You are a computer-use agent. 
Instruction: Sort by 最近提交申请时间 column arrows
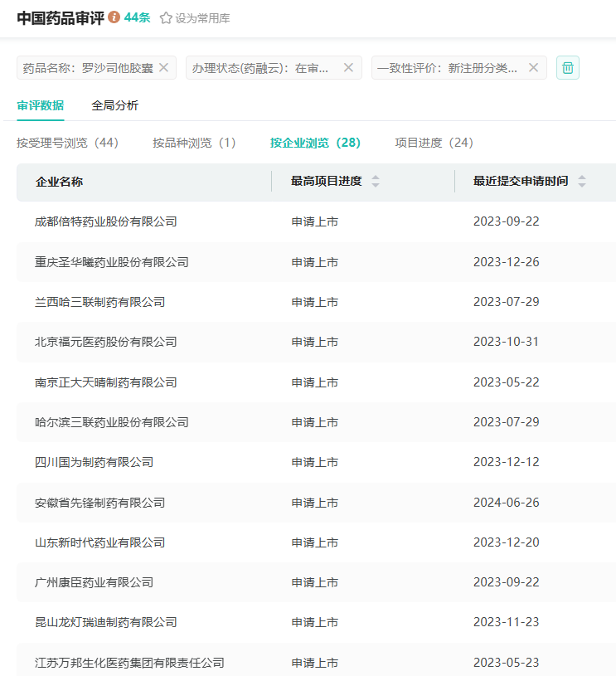click(582, 181)
